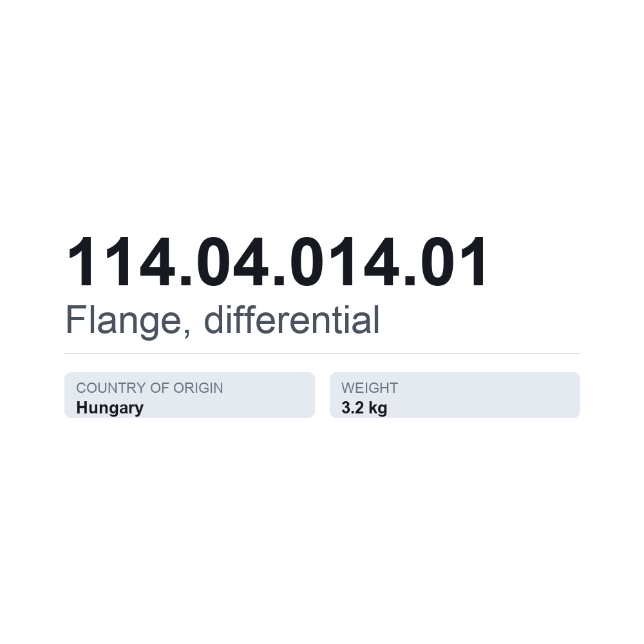
Task: Click the Country of Origin info card
Action: (x=190, y=395)
